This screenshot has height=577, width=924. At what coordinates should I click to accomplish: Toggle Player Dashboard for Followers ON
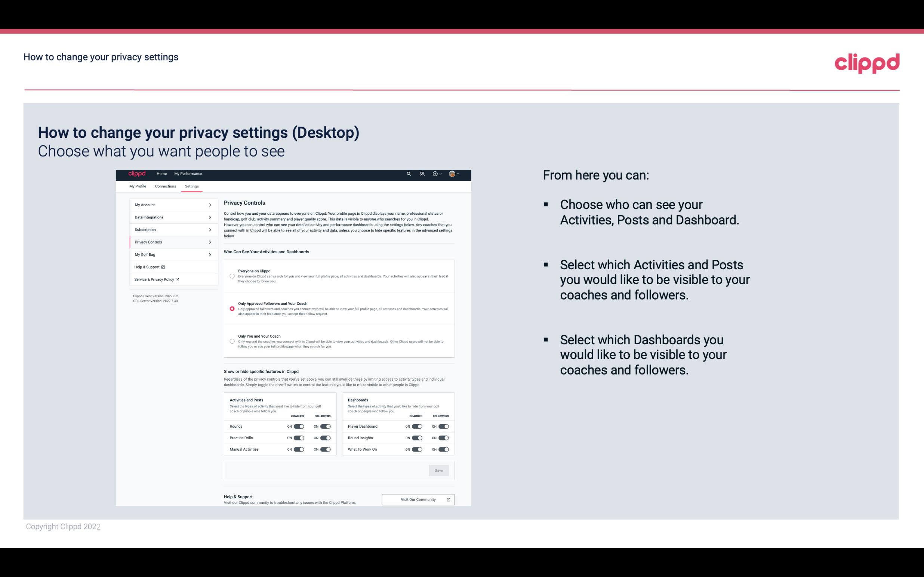click(442, 426)
